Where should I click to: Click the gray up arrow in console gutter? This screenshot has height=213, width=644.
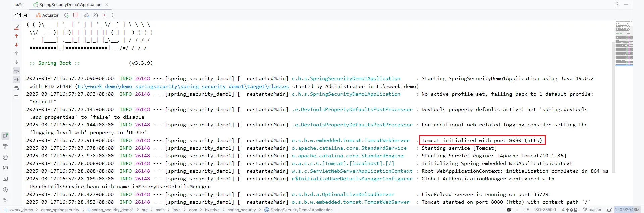pos(16,53)
